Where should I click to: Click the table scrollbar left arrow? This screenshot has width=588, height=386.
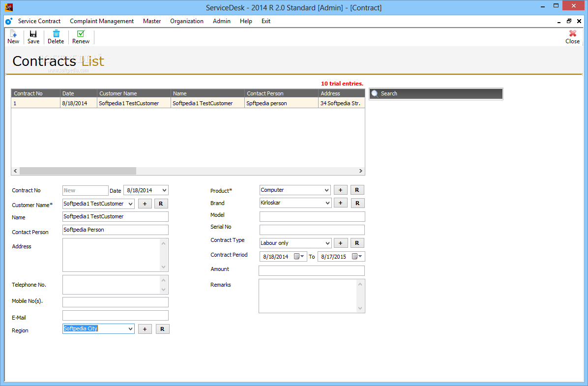pyautogui.click(x=15, y=171)
